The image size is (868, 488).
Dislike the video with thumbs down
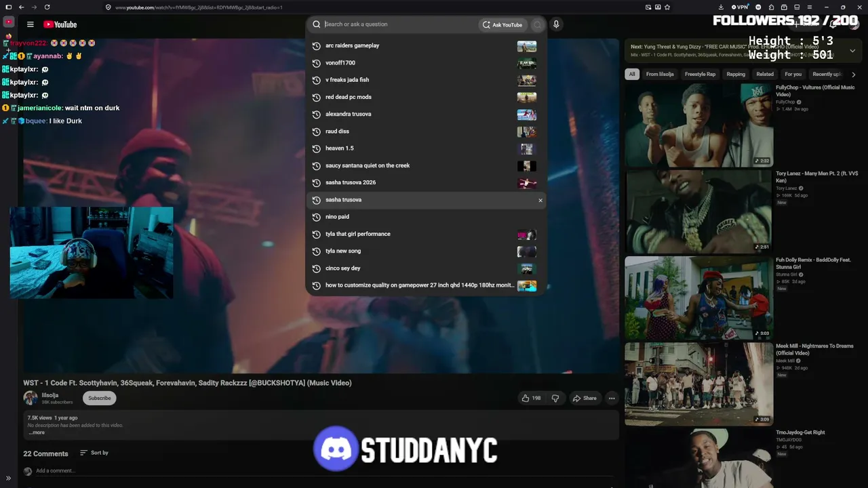click(555, 399)
